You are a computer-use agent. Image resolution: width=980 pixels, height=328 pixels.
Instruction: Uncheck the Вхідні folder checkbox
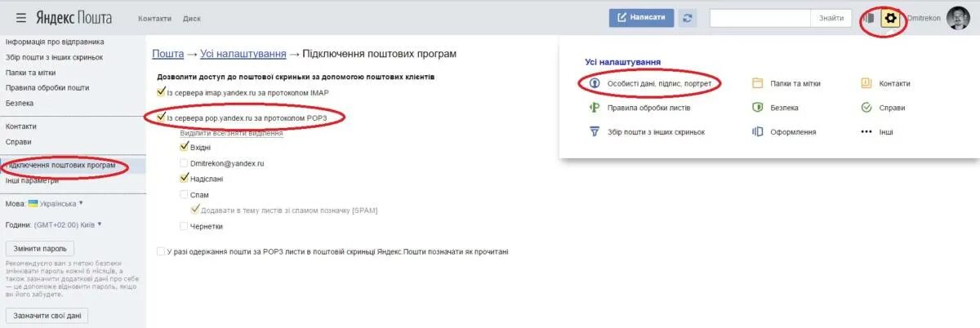pyautogui.click(x=184, y=147)
